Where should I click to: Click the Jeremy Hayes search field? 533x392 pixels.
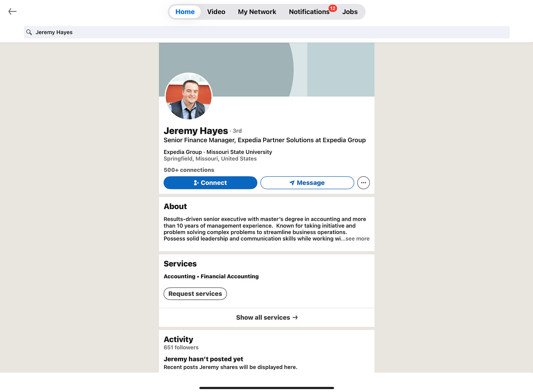(x=266, y=32)
